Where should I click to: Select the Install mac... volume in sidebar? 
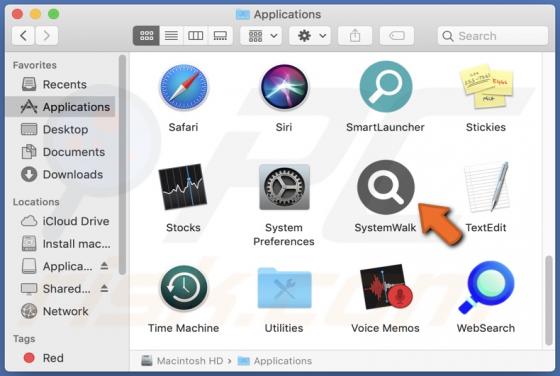tap(60, 244)
